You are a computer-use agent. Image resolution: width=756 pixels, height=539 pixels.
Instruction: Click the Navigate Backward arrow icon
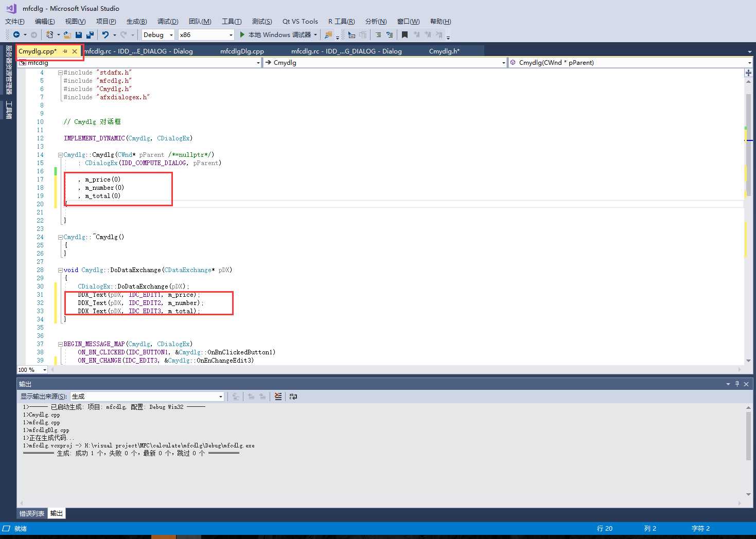point(16,34)
